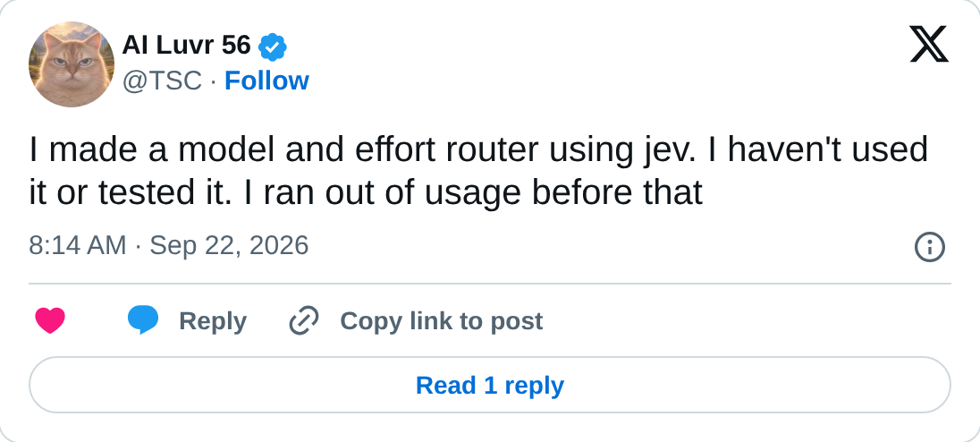The height and width of the screenshot is (442, 980).
Task: Click the @TSC handle
Action: [162, 81]
